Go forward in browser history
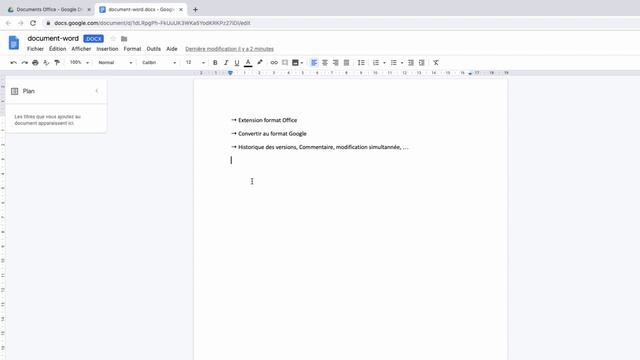This screenshot has height=360, width=640. [x=21, y=23]
